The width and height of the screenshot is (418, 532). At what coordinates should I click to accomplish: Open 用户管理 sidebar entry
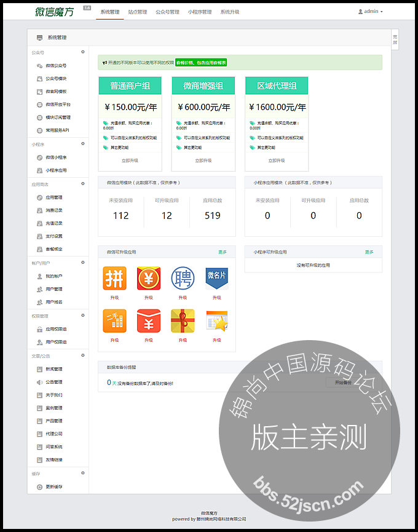[54, 289]
